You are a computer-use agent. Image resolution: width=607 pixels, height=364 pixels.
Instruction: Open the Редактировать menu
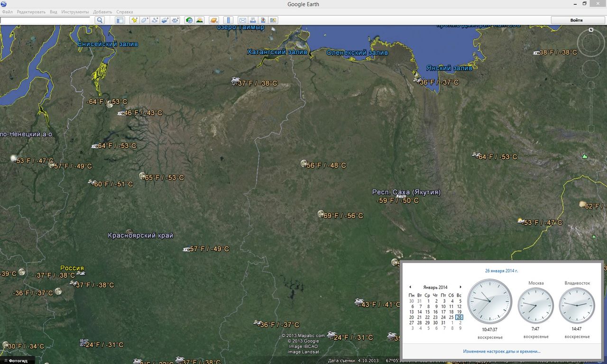(x=31, y=12)
